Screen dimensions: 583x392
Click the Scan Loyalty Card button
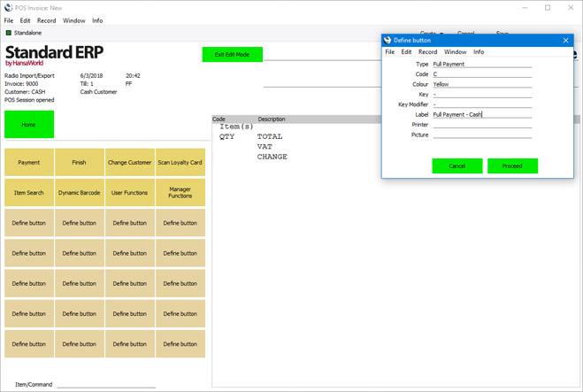pyautogui.click(x=180, y=162)
